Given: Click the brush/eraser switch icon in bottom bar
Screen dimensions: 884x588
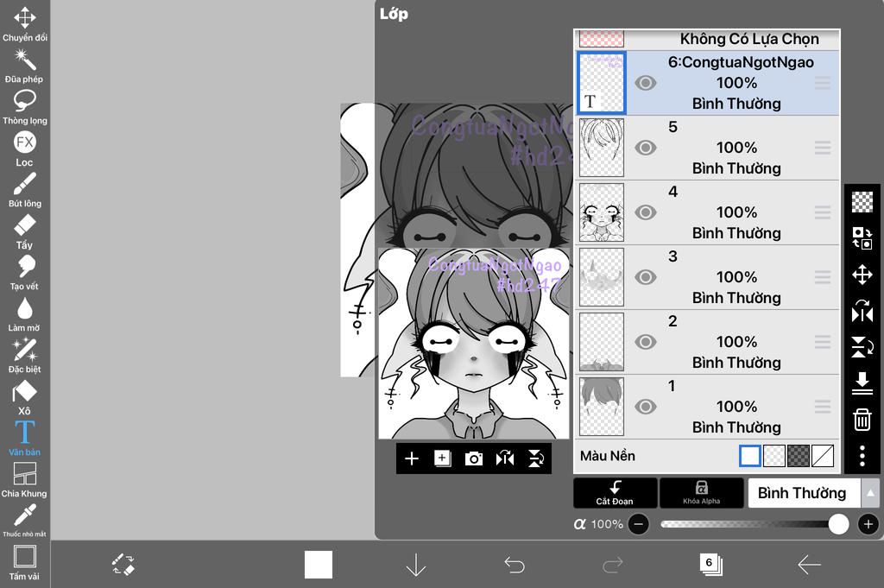Looking at the screenshot, I should pyautogui.click(x=123, y=565).
